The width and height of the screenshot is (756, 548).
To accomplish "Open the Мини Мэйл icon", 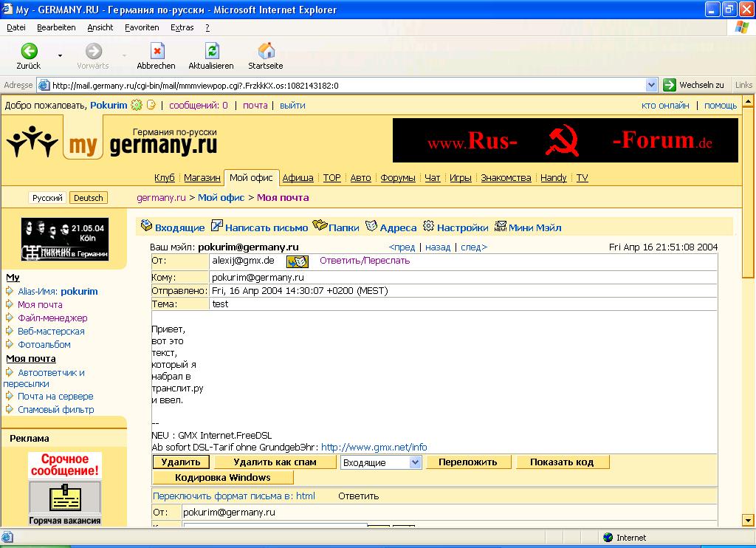I will 501,226.
